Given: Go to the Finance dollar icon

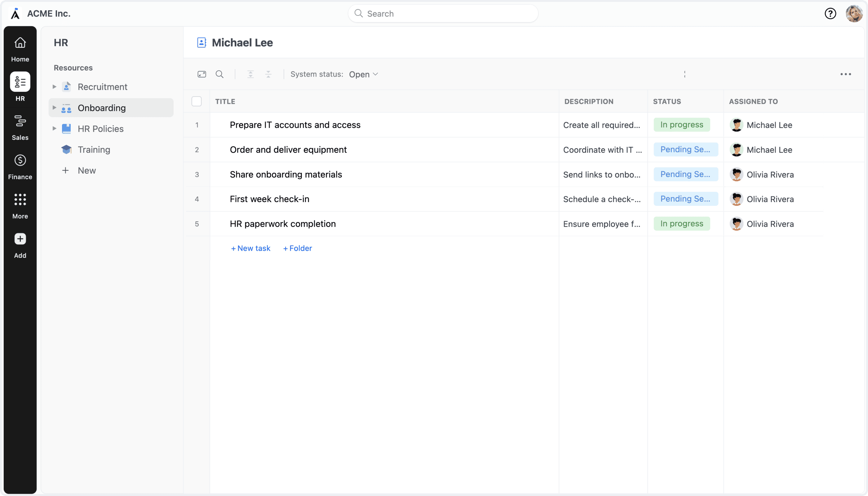Looking at the screenshot, I should (x=20, y=166).
